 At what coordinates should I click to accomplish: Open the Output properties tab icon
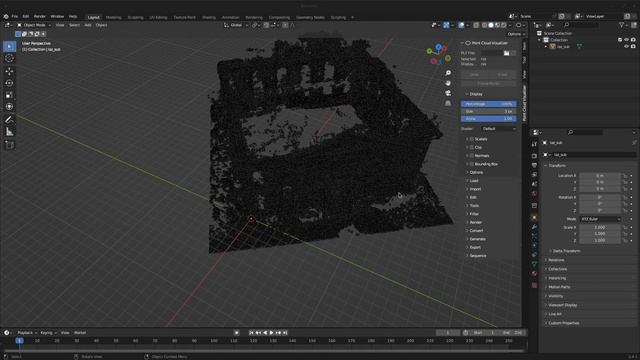(x=534, y=165)
